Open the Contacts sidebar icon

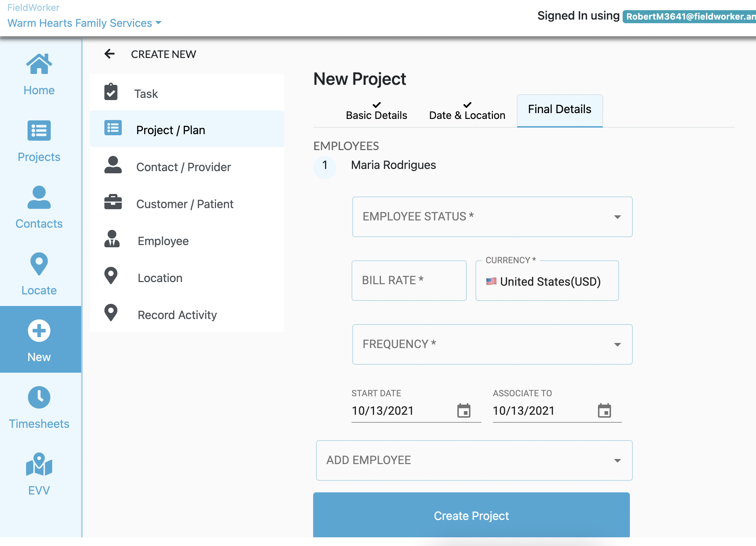point(39,198)
